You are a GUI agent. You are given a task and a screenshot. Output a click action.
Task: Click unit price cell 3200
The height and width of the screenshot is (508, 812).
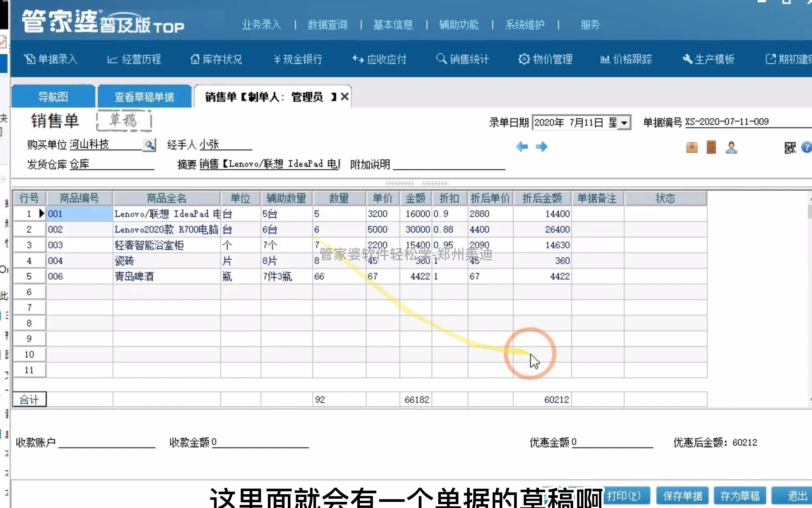pos(382,214)
